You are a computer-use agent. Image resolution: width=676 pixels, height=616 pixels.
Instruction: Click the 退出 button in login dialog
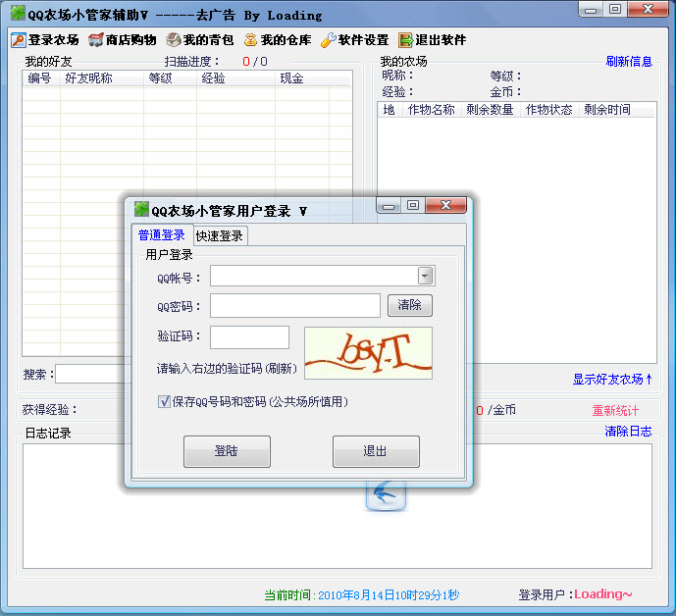(x=376, y=451)
